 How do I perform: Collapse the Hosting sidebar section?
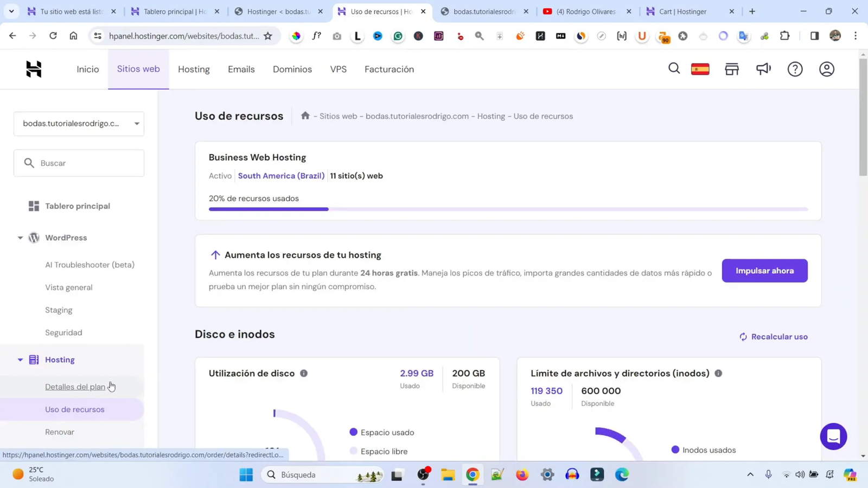pyautogui.click(x=20, y=359)
